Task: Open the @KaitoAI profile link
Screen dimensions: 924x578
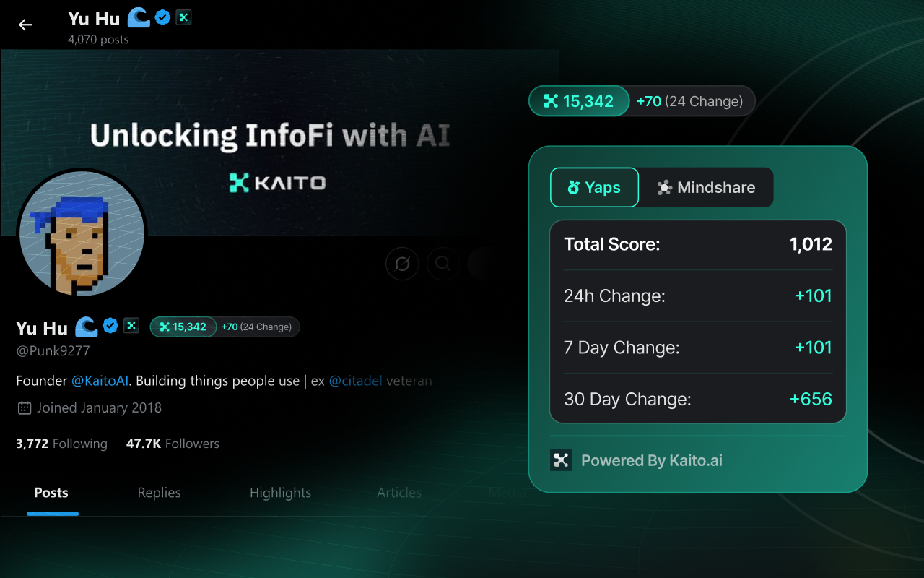Action: coord(100,381)
